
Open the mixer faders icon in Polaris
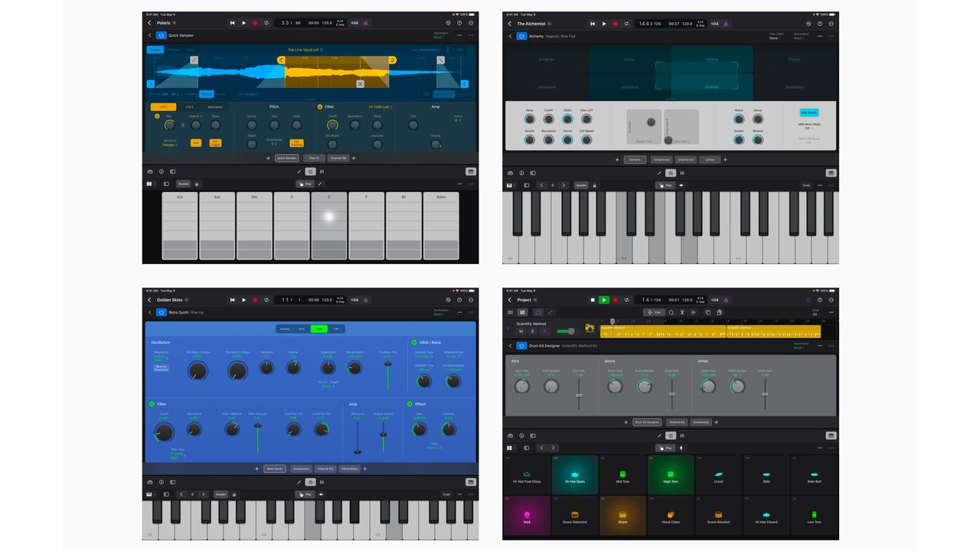[x=322, y=172]
